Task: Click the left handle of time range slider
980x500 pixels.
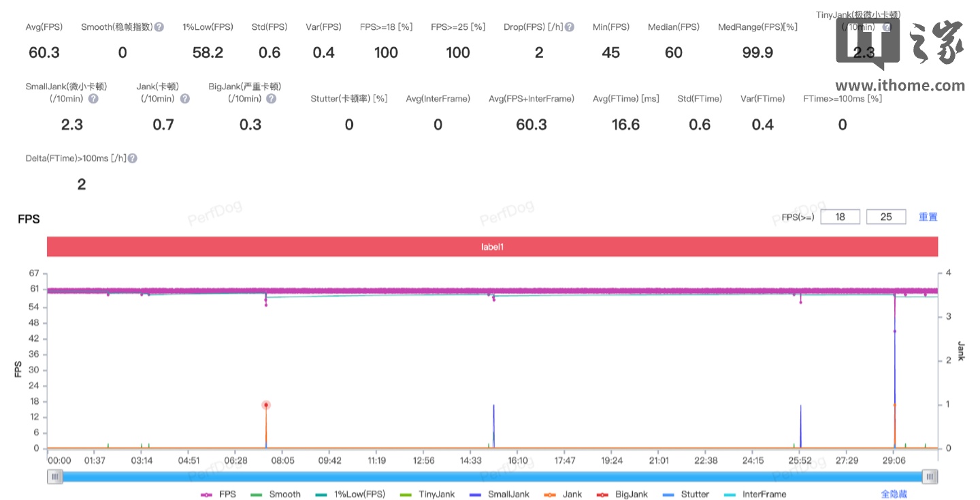Action: click(x=54, y=476)
